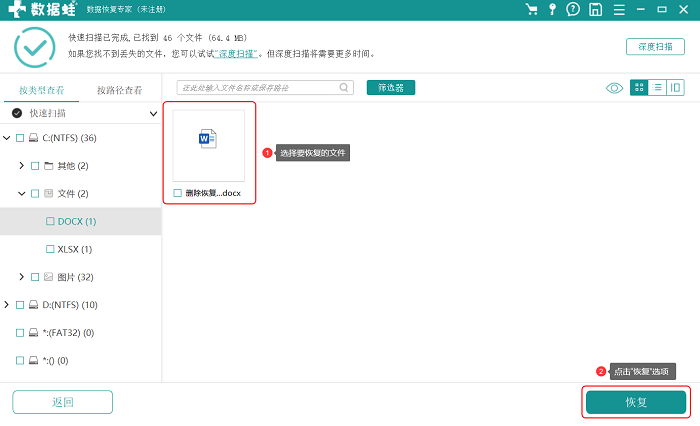Click the search magnifier icon
The height and width of the screenshot is (426, 700).
pos(344,88)
